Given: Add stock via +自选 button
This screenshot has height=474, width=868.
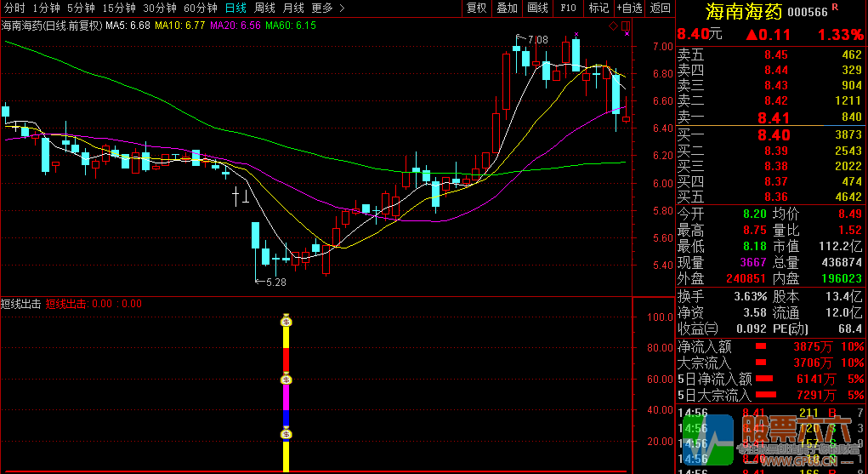Looking at the screenshot, I should (629, 8).
